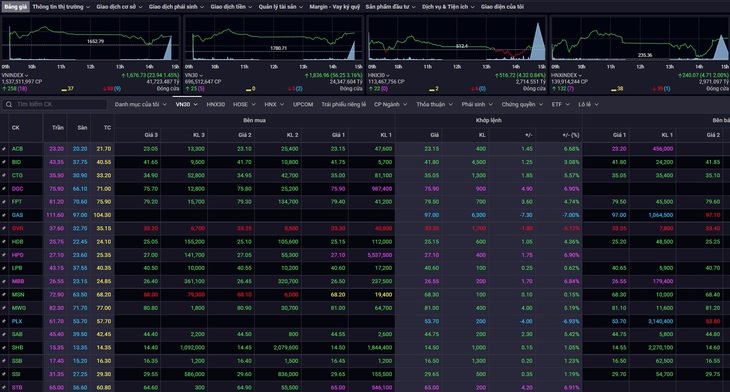Image resolution: width=730 pixels, height=392 pixels.
Task: Open the VNINDEX chart selector dropdown
Action: (15, 75)
